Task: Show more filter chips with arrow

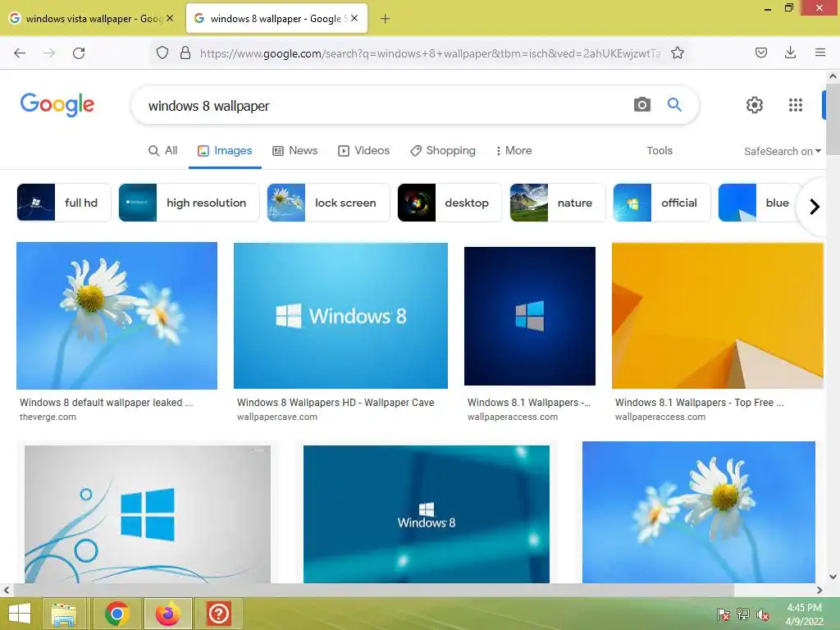Action: pyautogui.click(x=815, y=206)
